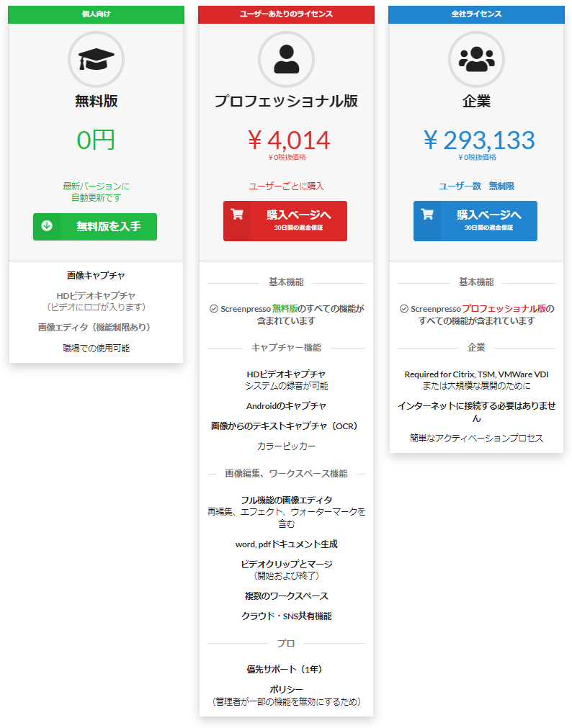Click the shopping cart icon on red button
The width and height of the screenshot is (572, 728).
tap(237, 214)
